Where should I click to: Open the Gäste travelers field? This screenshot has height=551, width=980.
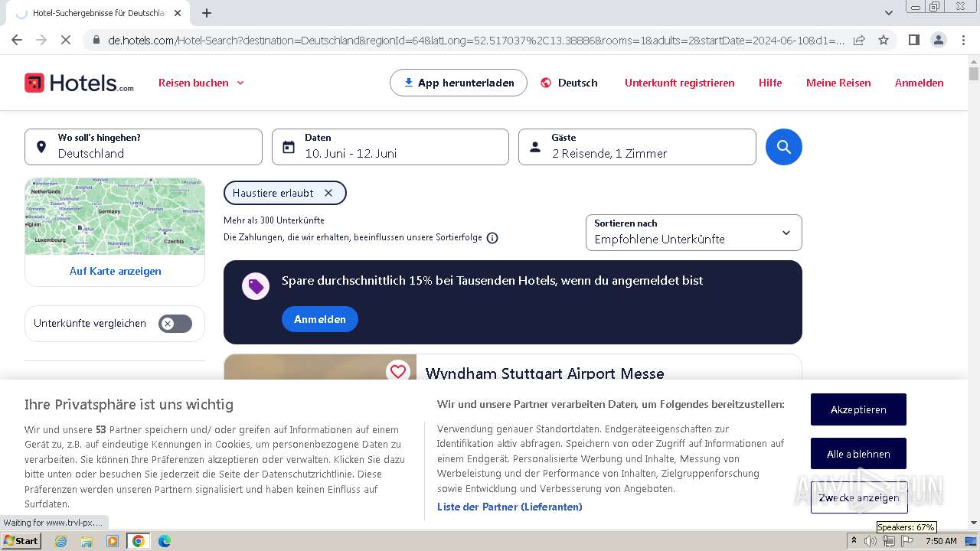click(x=637, y=147)
